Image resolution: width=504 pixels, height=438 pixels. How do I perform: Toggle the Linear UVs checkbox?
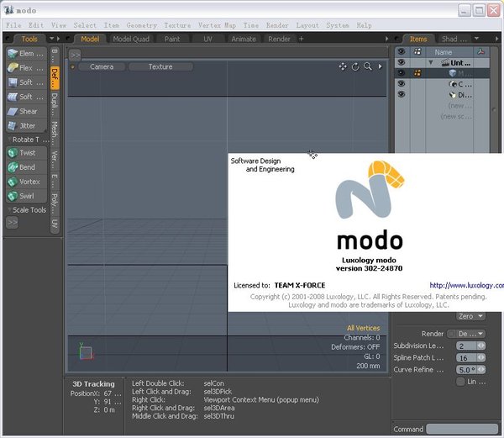click(460, 382)
